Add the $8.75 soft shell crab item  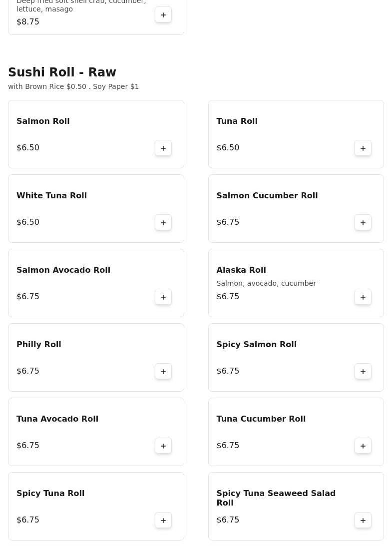pos(163,15)
